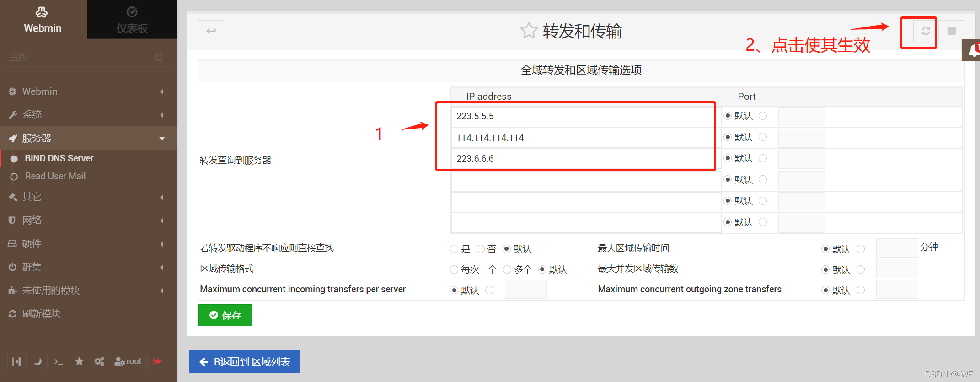
Task: Expand the Webmin menu category
Action: [88, 91]
